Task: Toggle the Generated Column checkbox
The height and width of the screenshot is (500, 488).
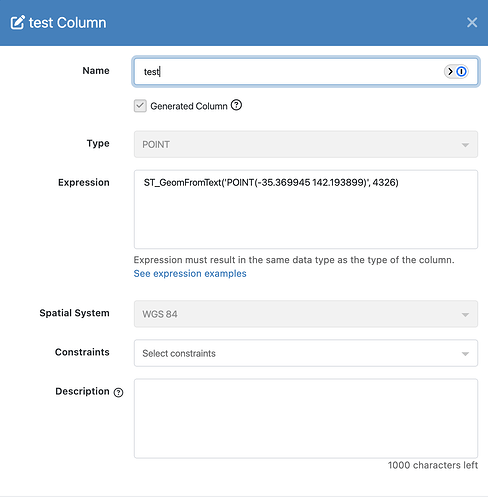Action: [x=140, y=106]
